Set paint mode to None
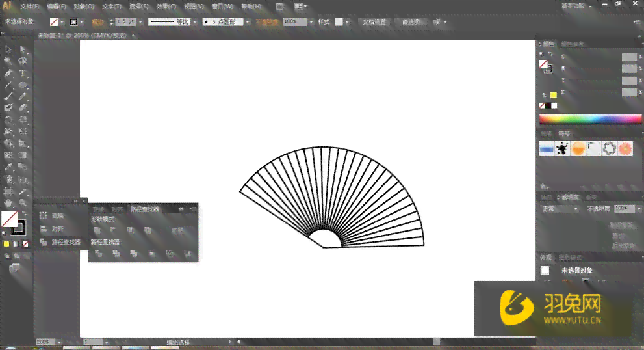Screen dimensions: 644x350 point(25,244)
